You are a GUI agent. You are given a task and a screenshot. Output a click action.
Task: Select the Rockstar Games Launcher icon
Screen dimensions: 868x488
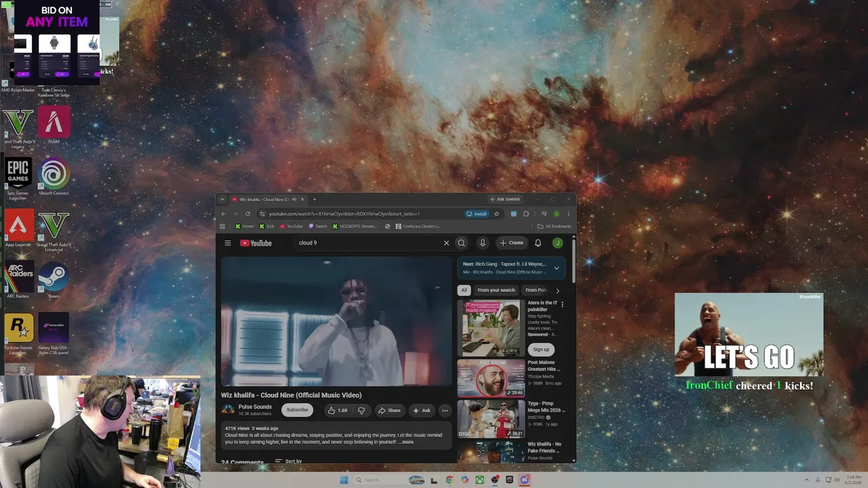point(18,333)
